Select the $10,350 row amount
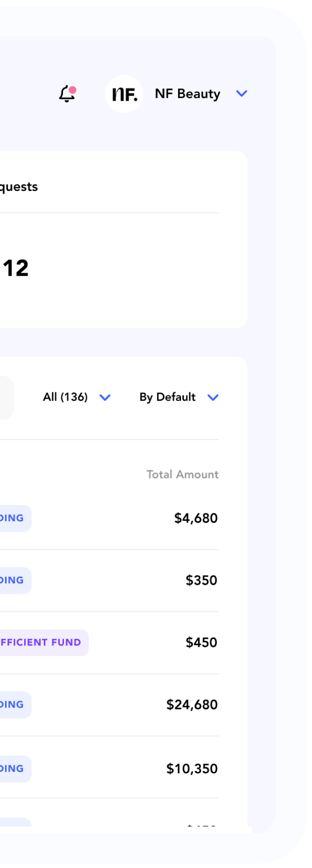Viewport: 312px width, 868px height. coord(192,769)
